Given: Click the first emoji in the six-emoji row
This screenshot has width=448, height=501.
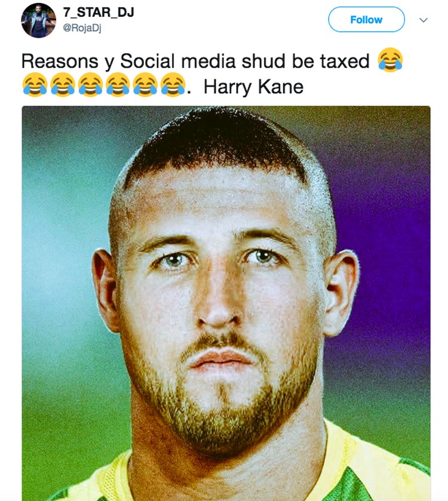Looking at the screenshot, I should 35,85.
